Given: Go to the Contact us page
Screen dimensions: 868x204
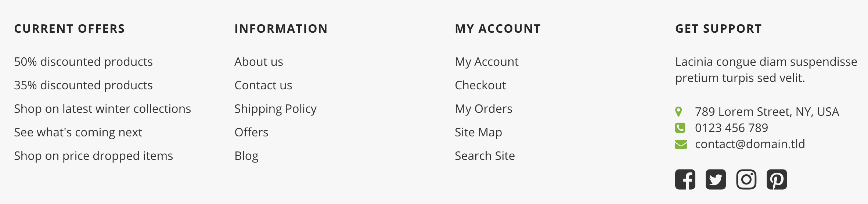Looking at the screenshot, I should pyautogui.click(x=263, y=85).
